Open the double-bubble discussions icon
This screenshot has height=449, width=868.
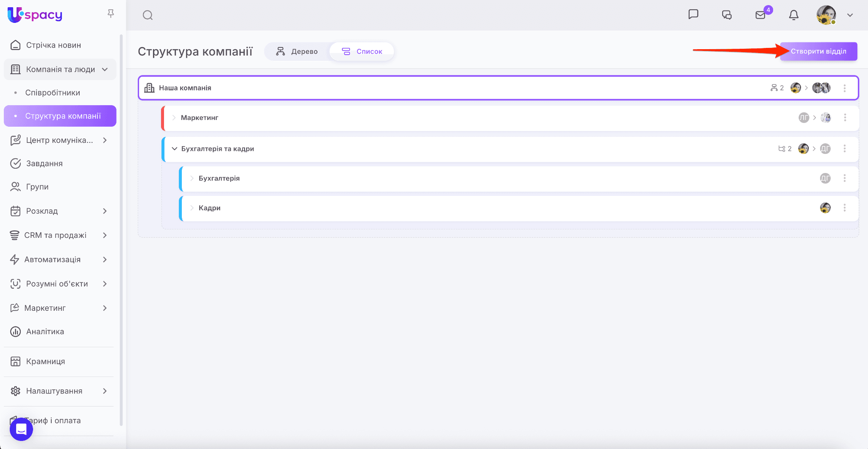click(x=727, y=15)
